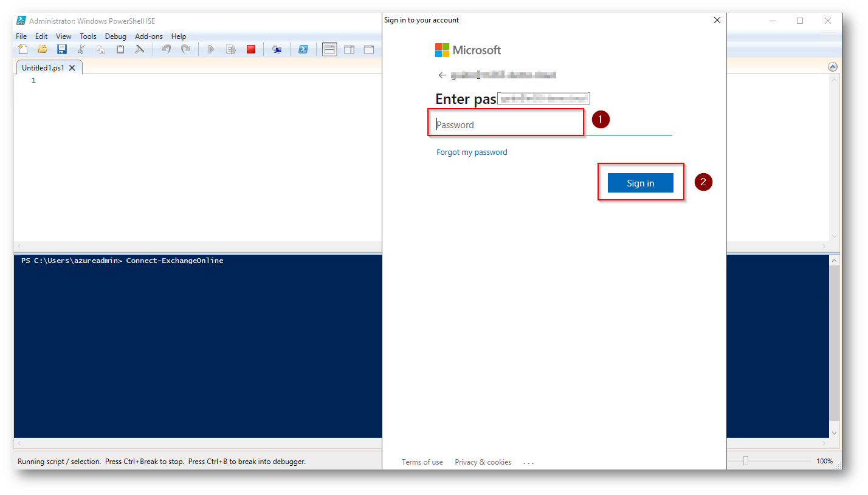
Task: Click the Paste clipboard icon
Action: pos(120,49)
